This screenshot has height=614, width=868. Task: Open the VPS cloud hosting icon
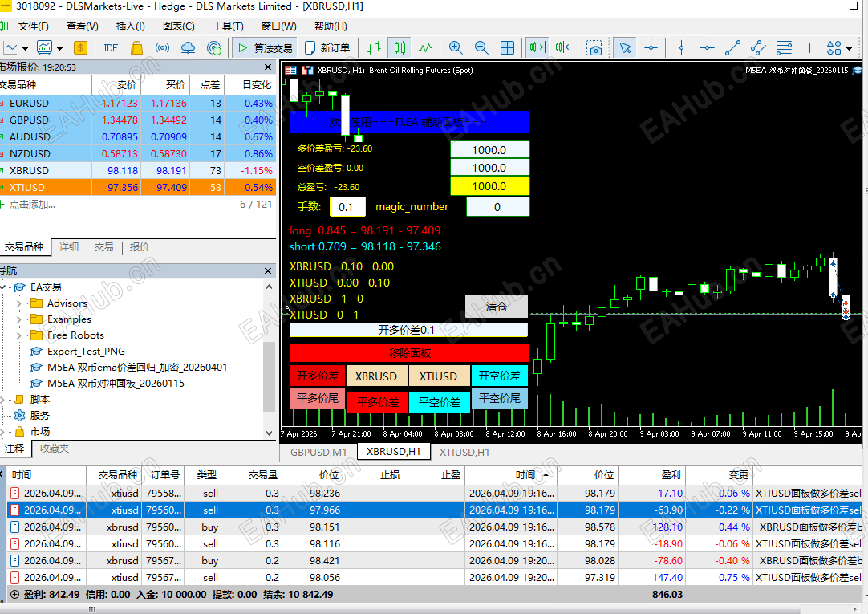189,48
